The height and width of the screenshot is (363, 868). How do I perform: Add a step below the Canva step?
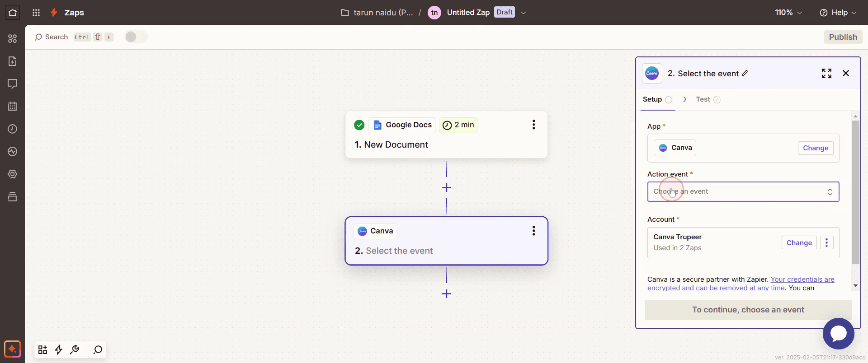(446, 294)
